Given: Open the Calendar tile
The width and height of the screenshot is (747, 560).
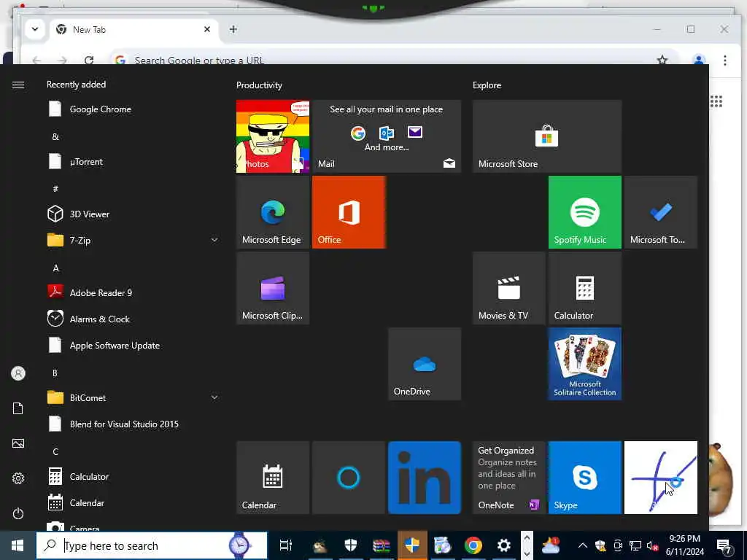Looking at the screenshot, I should [x=273, y=478].
